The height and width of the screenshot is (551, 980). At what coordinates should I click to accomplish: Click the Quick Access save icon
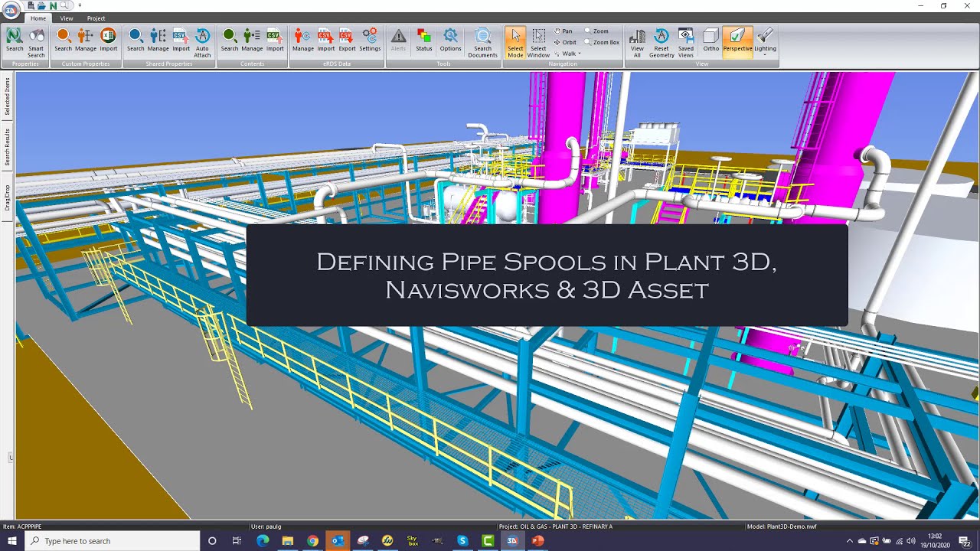pyautogui.click(x=31, y=5)
